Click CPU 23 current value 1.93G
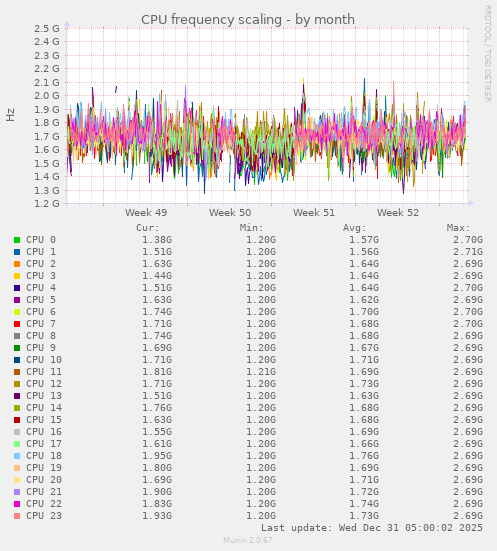 coord(157,516)
